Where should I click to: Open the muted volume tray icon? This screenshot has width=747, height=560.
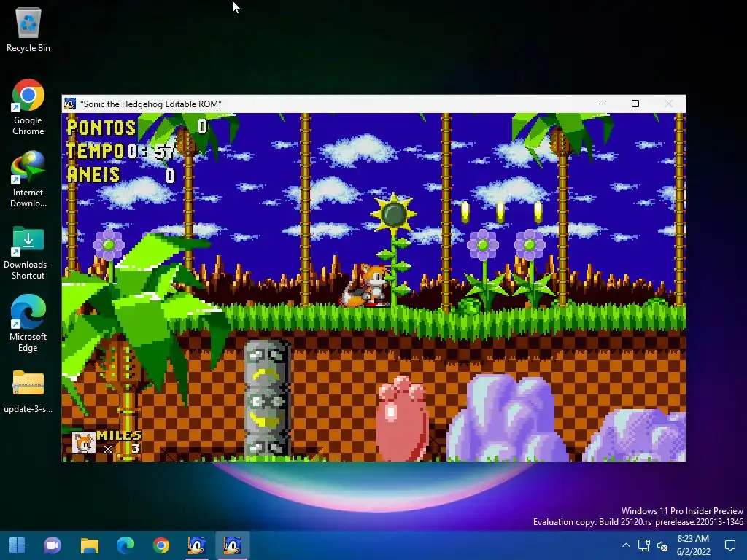coord(662,545)
